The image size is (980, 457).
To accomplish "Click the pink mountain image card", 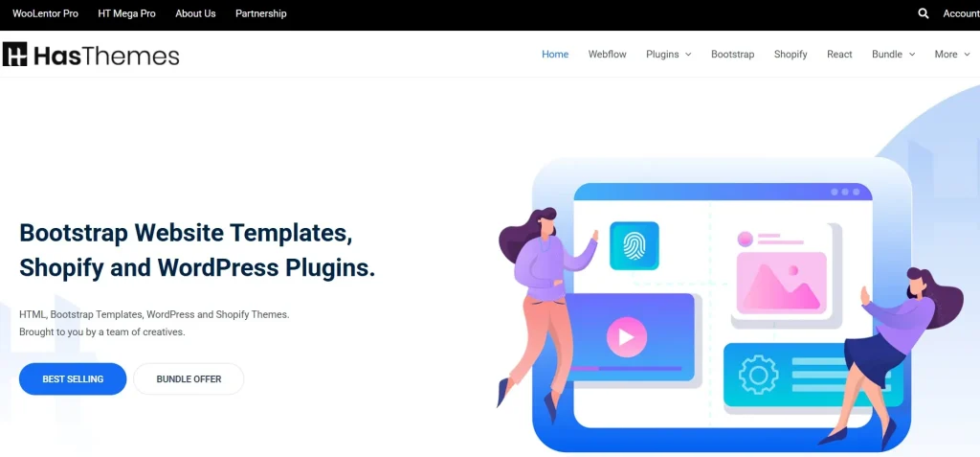I will pos(781,282).
